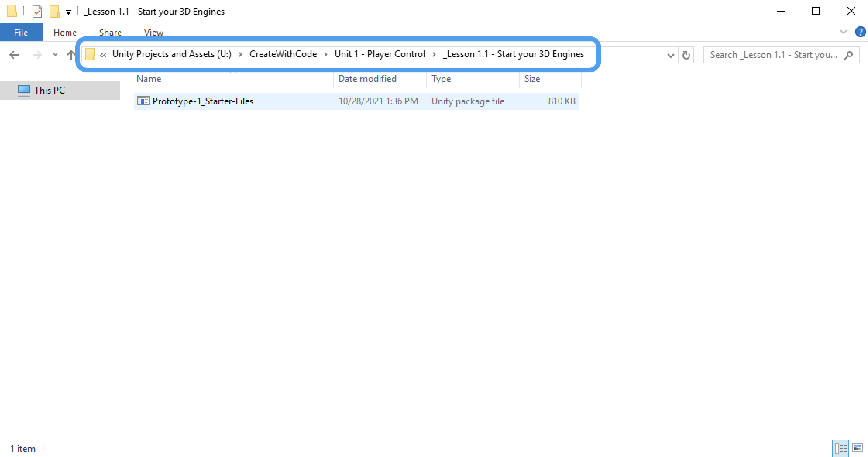This screenshot has height=457, width=868.
Task: Open the View ribbon tab
Action: pyautogui.click(x=153, y=33)
